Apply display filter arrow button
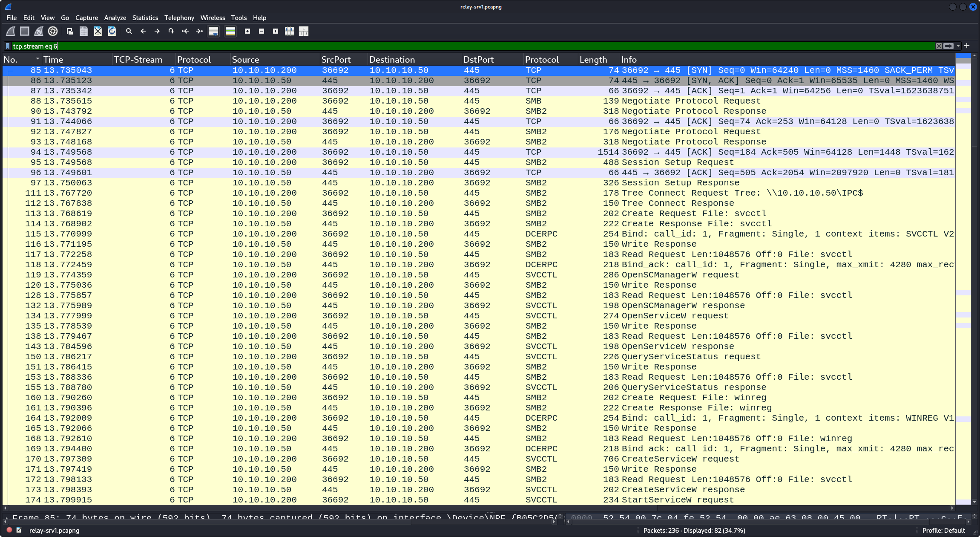The height and width of the screenshot is (537, 980). point(948,46)
